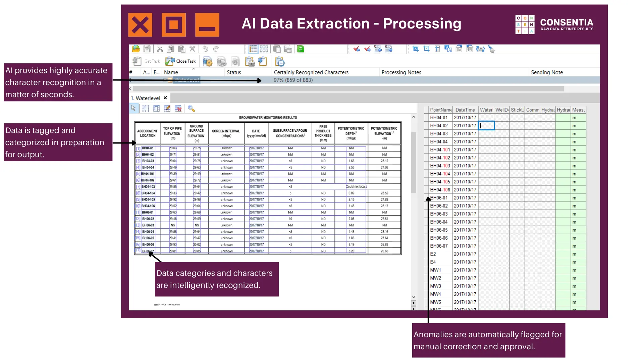The height and width of the screenshot is (362, 644).
Task: Select the draw region rectangle tool
Action: pos(146,109)
